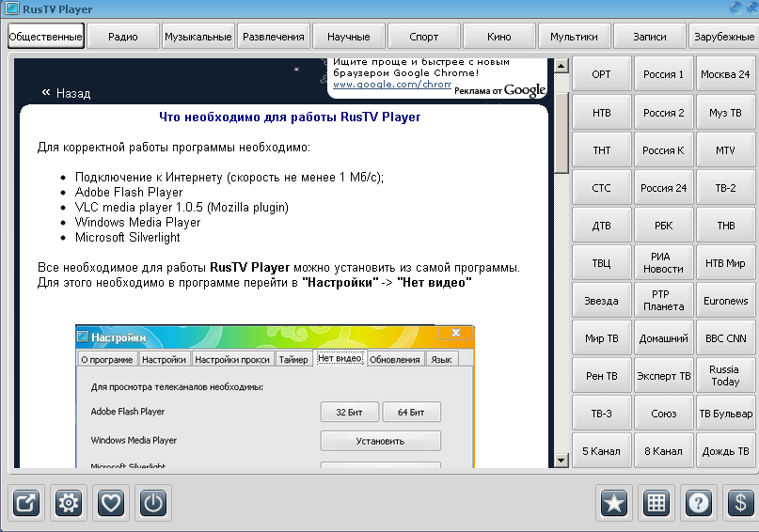Select the ТВ-2 channel
Image resolution: width=759 pixels, height=532 pixels.
(725, 188)
